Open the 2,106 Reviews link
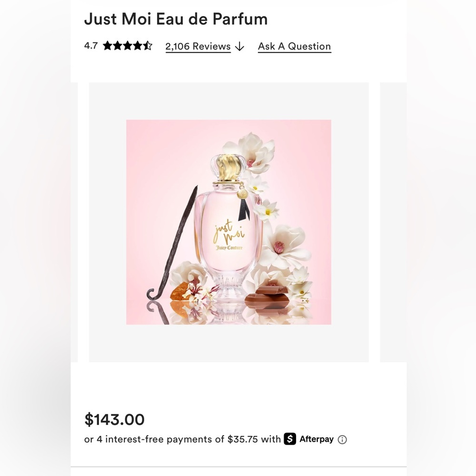Screen dimensions: 476x476 click(198, 47)
